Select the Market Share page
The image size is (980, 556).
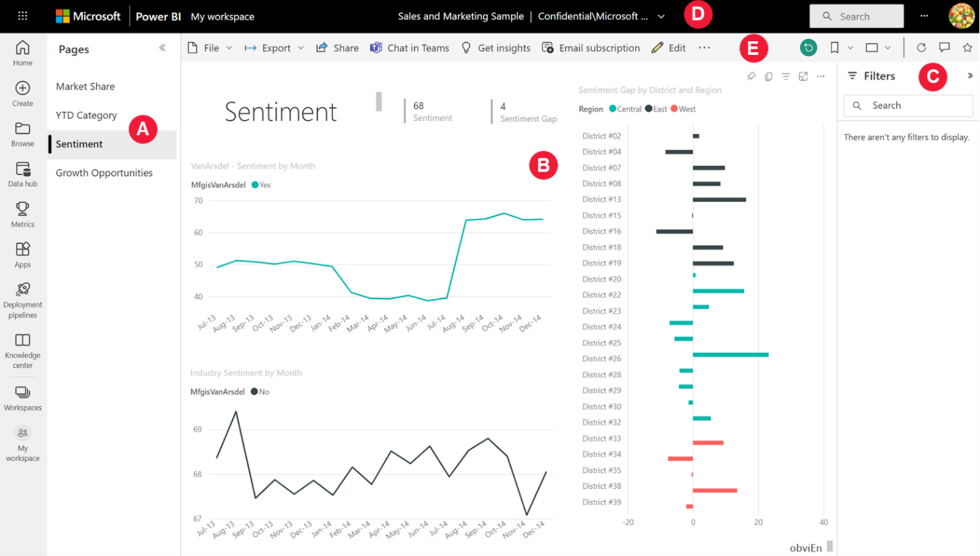click(86, 87)
